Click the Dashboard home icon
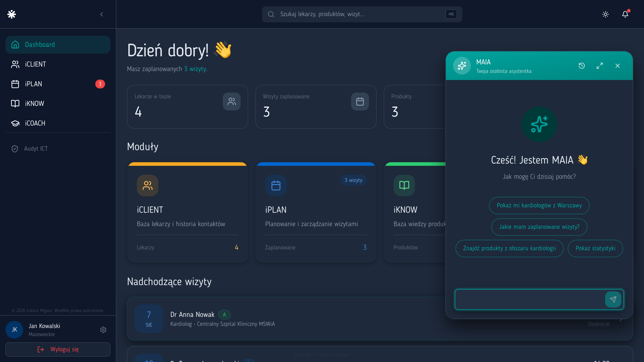The width and height of the screenshot is (644, 362). pos(15,44)
